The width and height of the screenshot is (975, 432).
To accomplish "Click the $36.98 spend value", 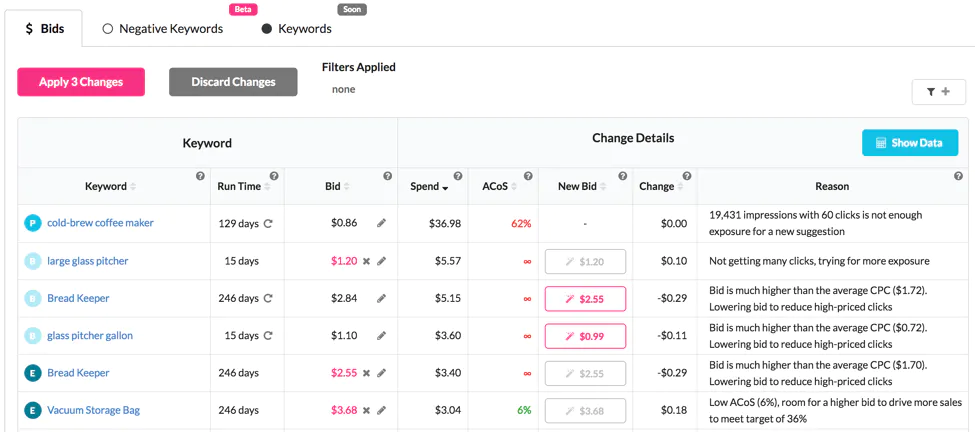I will 445,223.
